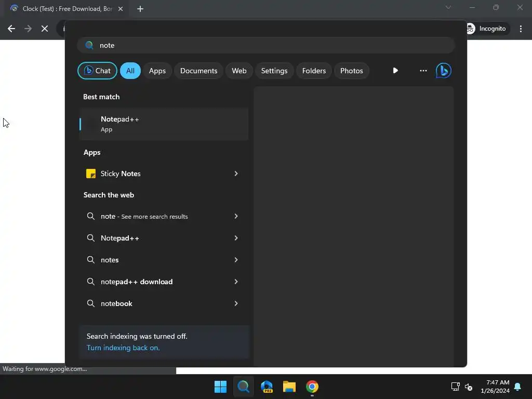Click Chrome forward navigation arrow
The height and width of the screenshot is (399, 532).
point(28,29)
